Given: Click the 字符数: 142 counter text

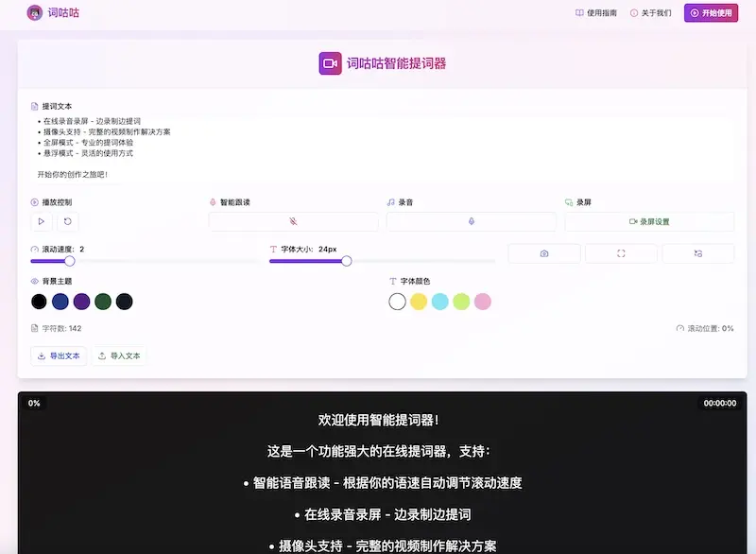Looking at the screenshot, I should [x=61, y=328].
